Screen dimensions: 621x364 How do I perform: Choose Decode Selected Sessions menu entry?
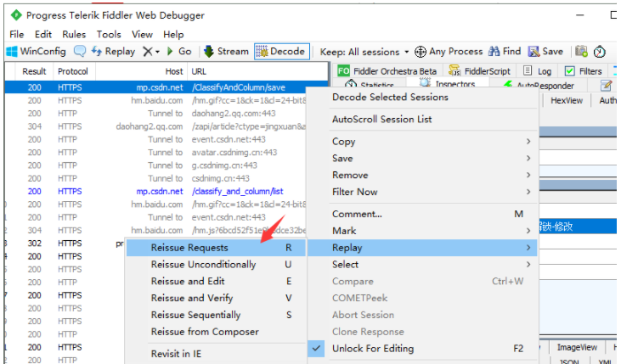click(422, 97)
